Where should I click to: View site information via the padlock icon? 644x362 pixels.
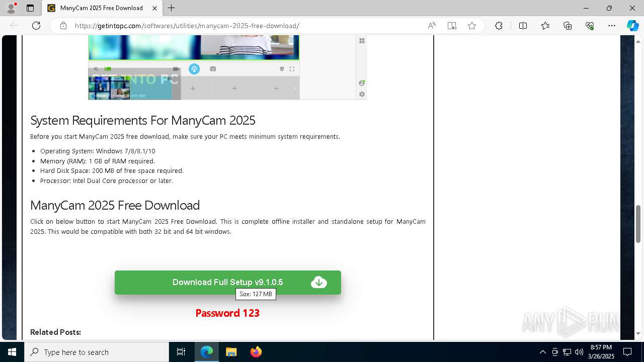(x=63, y=26)
